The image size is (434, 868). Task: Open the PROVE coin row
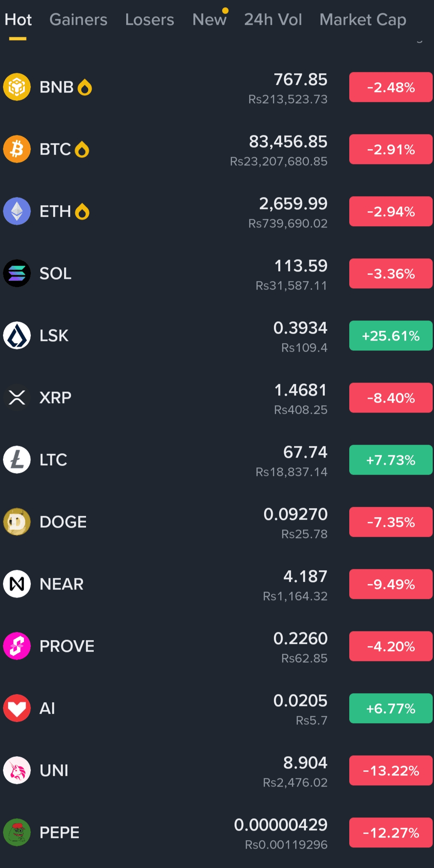217,646
